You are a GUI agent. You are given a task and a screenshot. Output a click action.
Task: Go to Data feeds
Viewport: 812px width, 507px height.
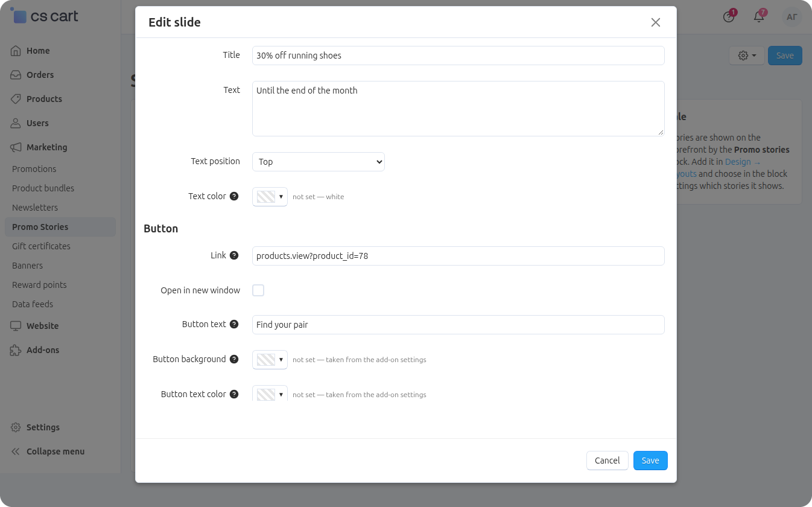coord(33,304)
